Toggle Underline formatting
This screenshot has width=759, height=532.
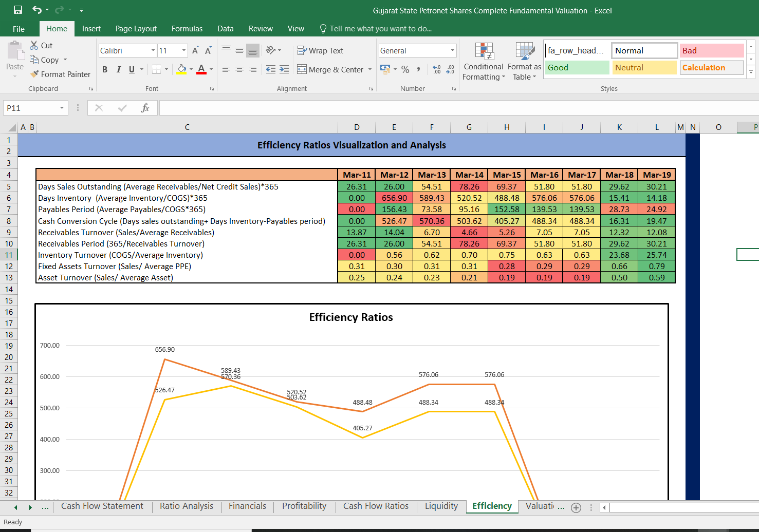pos(132,69)
